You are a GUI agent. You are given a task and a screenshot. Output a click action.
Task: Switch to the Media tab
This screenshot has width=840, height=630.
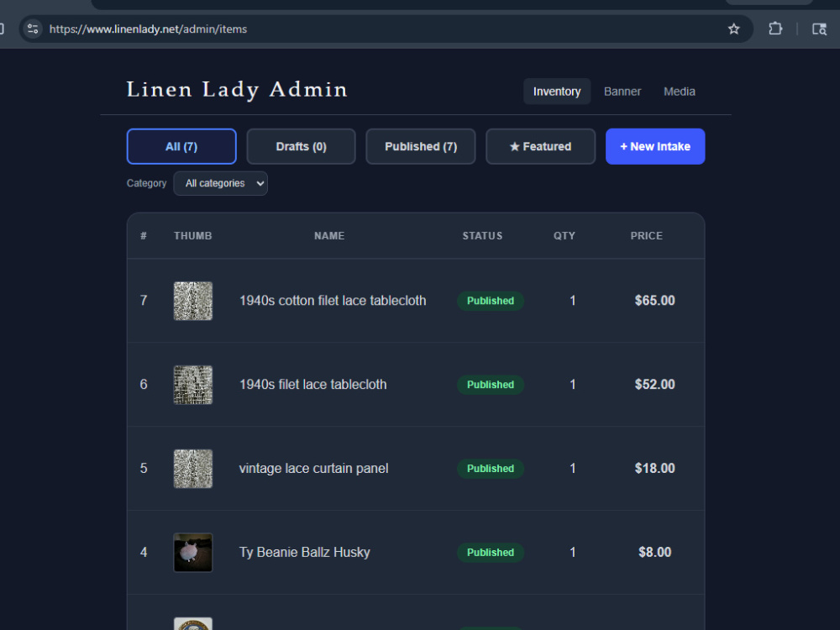click(x=679, y=92)
